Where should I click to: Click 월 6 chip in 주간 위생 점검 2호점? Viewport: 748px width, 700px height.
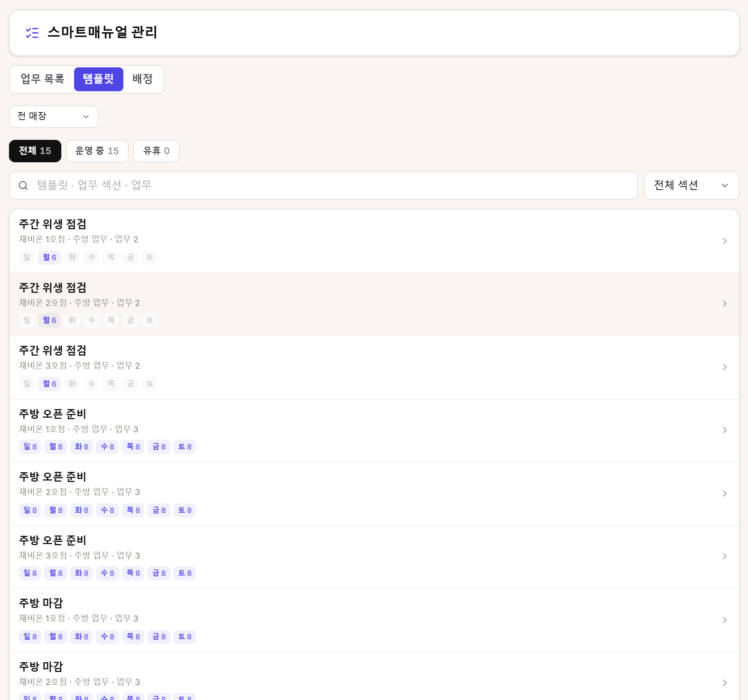click(49, 320)
